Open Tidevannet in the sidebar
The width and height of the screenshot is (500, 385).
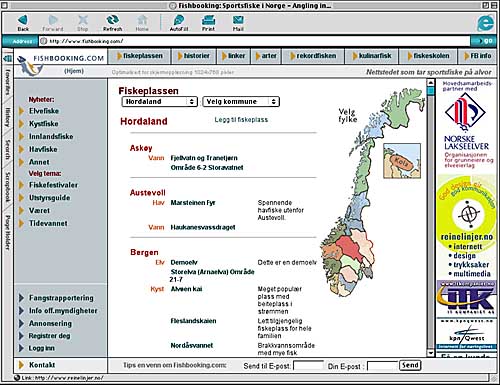tap(48, 223)
